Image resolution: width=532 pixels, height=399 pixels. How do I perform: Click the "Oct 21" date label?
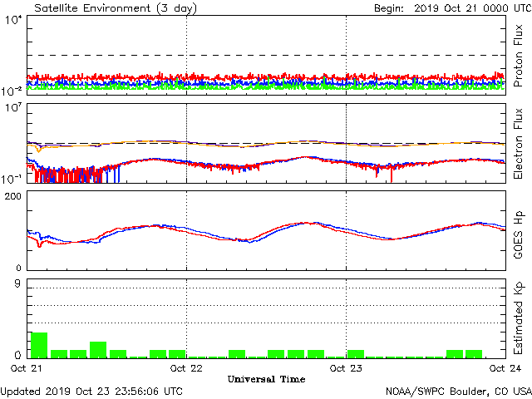point(26,368)
